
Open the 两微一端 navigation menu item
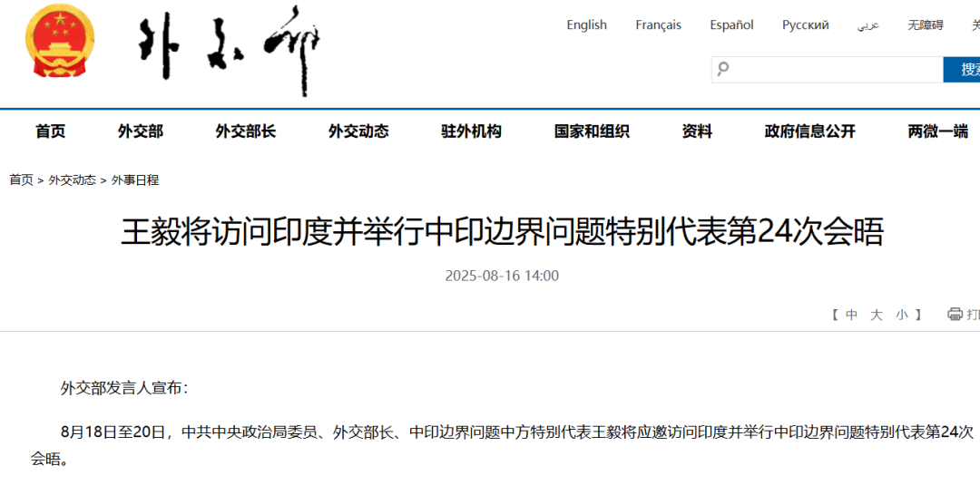click(938, 131)
